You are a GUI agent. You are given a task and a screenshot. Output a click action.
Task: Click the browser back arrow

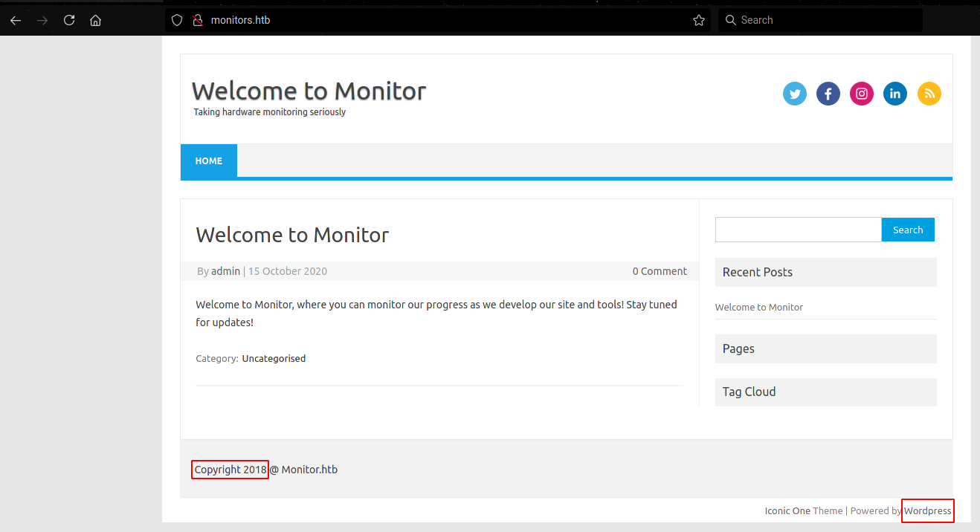click(x=16, y=20)
